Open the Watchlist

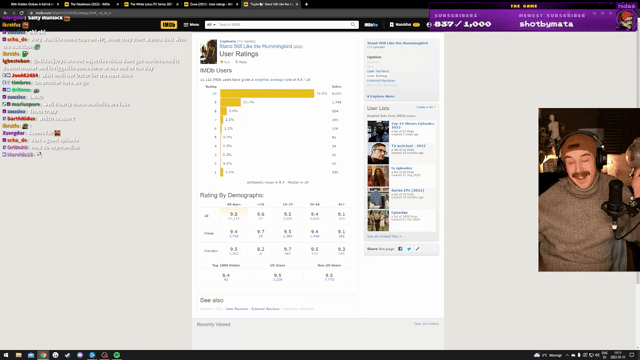tap(404, 24)
